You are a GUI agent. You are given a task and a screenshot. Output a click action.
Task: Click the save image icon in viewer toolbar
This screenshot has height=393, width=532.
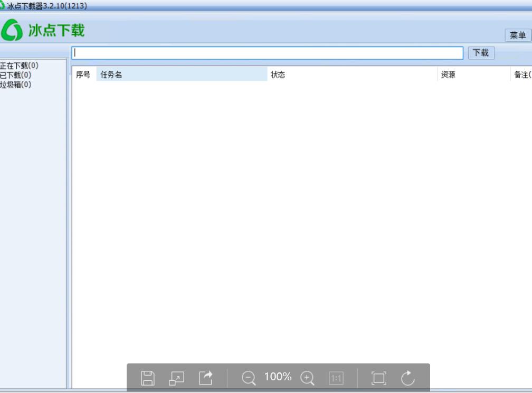tap(148, 378)
